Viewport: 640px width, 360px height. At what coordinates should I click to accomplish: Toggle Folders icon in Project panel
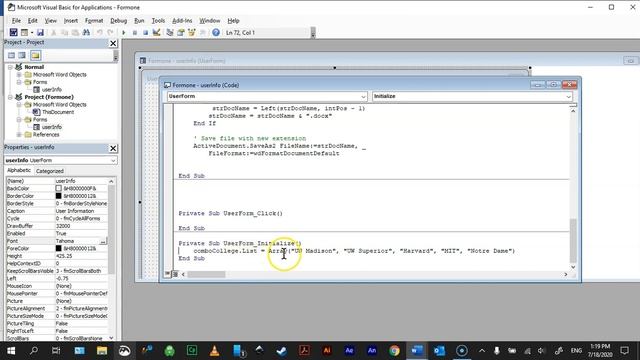36,55
